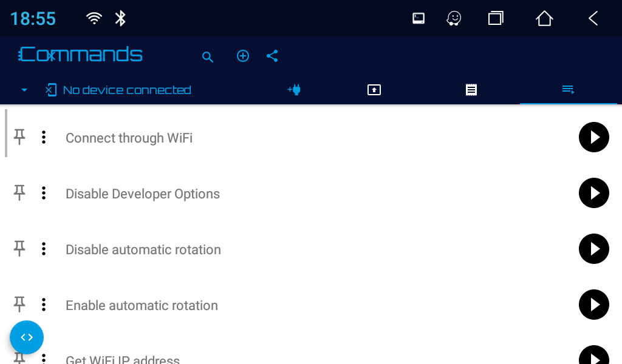This screenshot has width=622, height=364.
Task: Add a new command with the plus icon
Action: click(x=243, y=56)
